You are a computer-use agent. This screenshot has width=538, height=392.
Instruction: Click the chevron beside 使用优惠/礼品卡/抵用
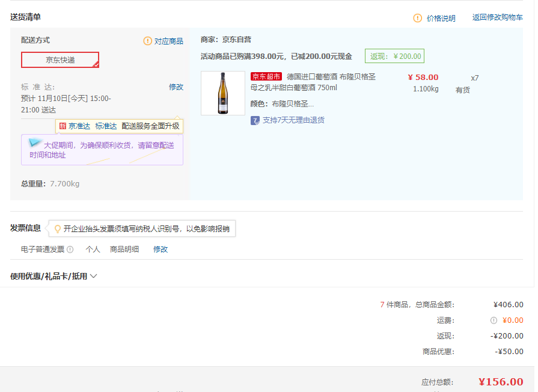94,276
